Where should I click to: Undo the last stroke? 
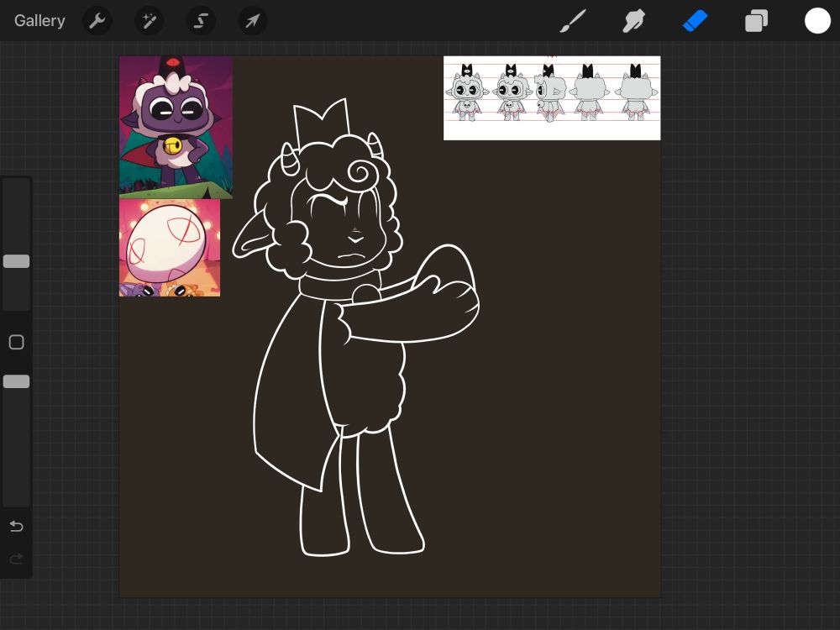point(16,526)
